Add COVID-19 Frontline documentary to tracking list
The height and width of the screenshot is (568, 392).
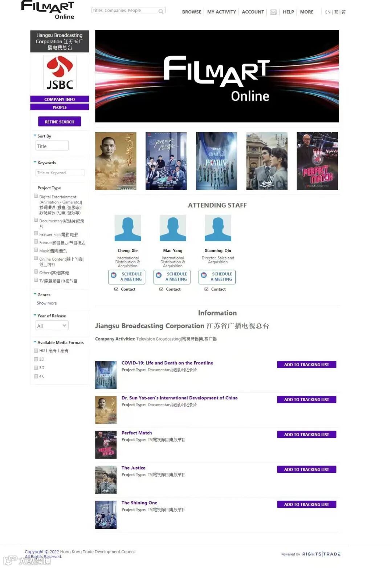tap(306, 364)
